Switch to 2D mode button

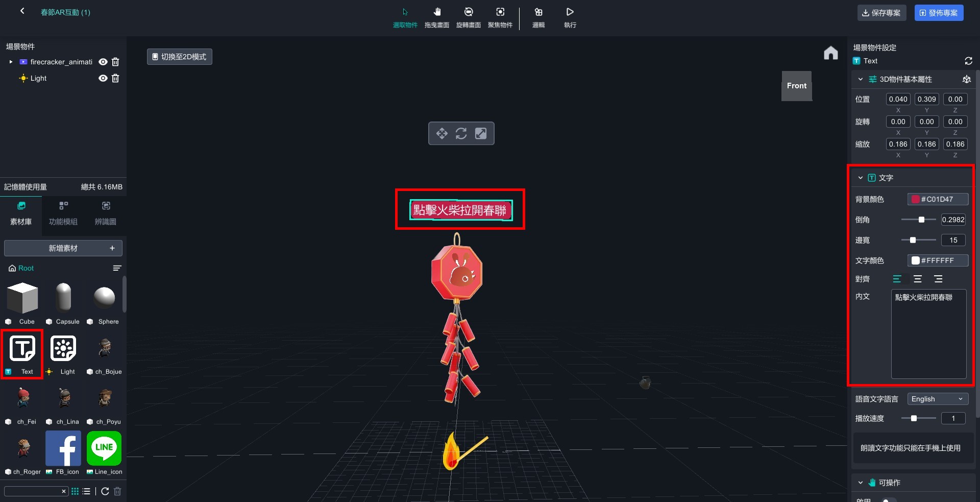(180, 57)
